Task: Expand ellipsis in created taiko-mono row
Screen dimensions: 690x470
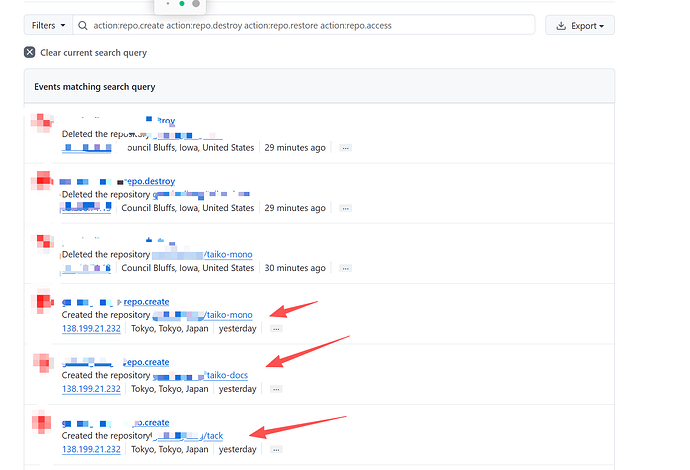Action: pyautogui.click(x=276, y=329)
